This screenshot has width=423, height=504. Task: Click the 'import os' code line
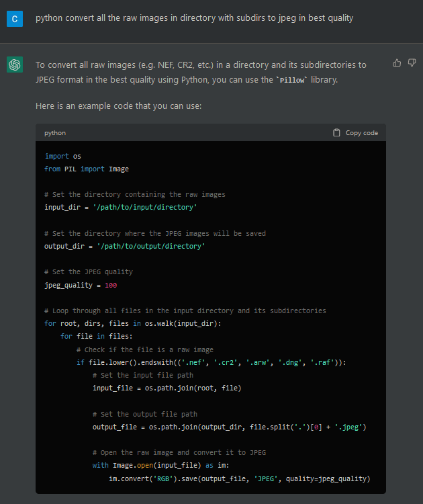coord(62,156)
